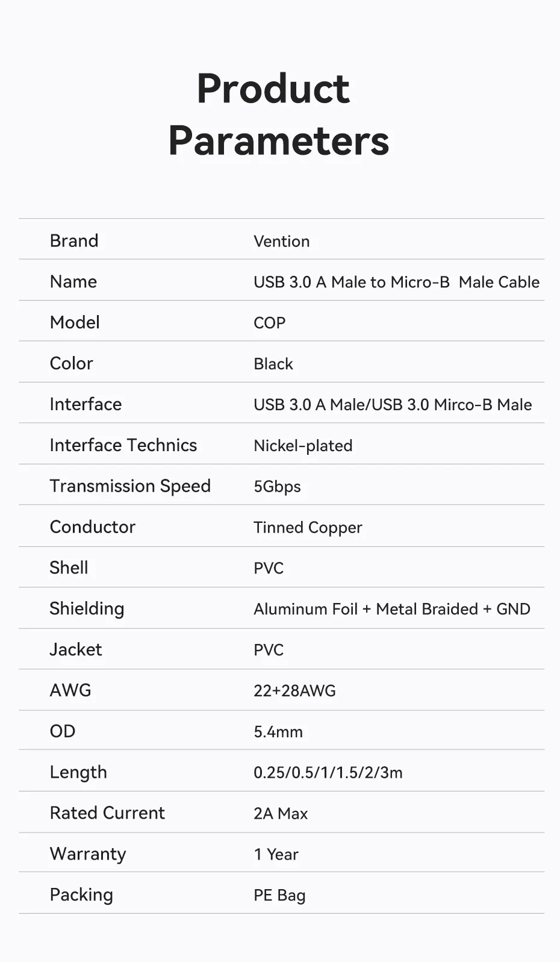This screenshot has width=560, height=962.
Task: Click the 5.4mm OD value
Action: click(x=278, y=732)
